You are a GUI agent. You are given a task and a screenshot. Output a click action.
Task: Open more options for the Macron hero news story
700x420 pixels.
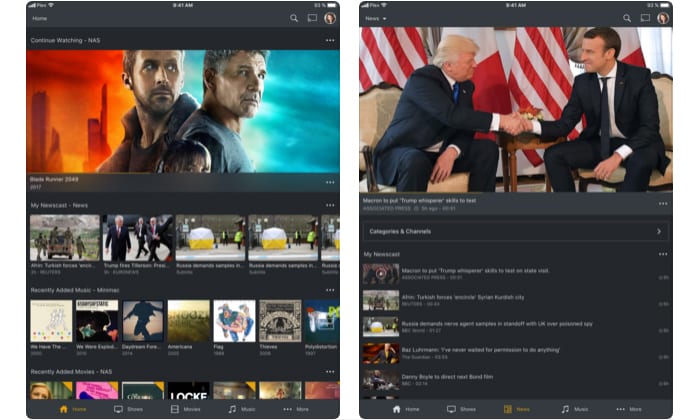tap(663, 204)
